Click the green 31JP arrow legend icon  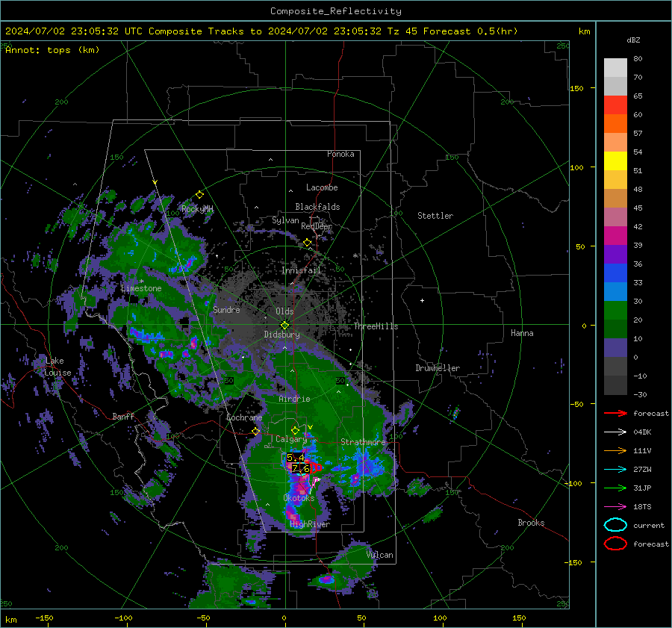click(615, 488)
